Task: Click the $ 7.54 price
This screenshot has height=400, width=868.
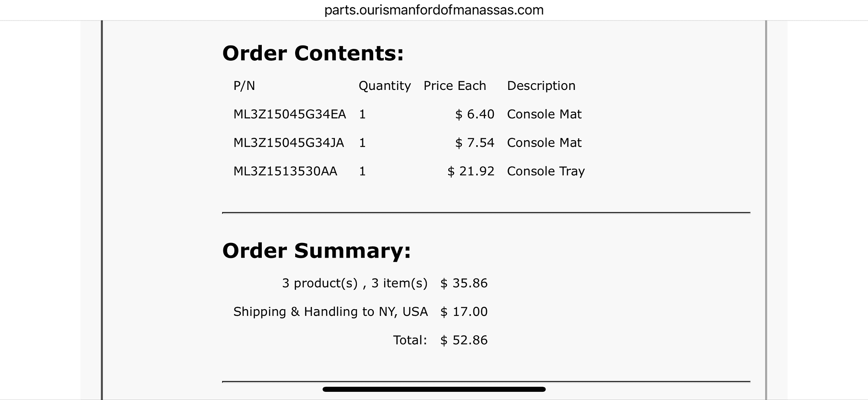Action: (475, 143)
